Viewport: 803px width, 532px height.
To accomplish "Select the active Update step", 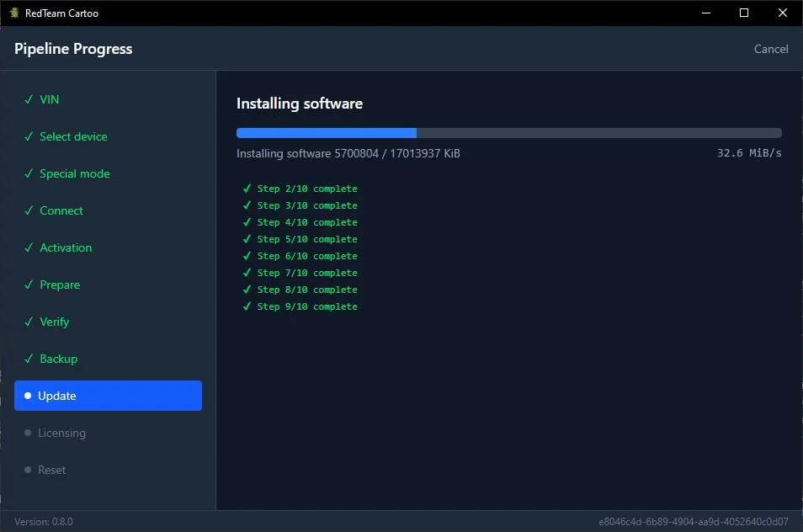I will click(x=108, y=396).
